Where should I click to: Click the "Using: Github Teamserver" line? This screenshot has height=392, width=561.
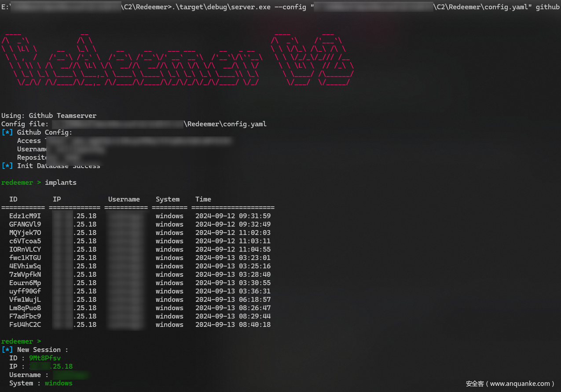pyautogui.click(x=49, y=116)
